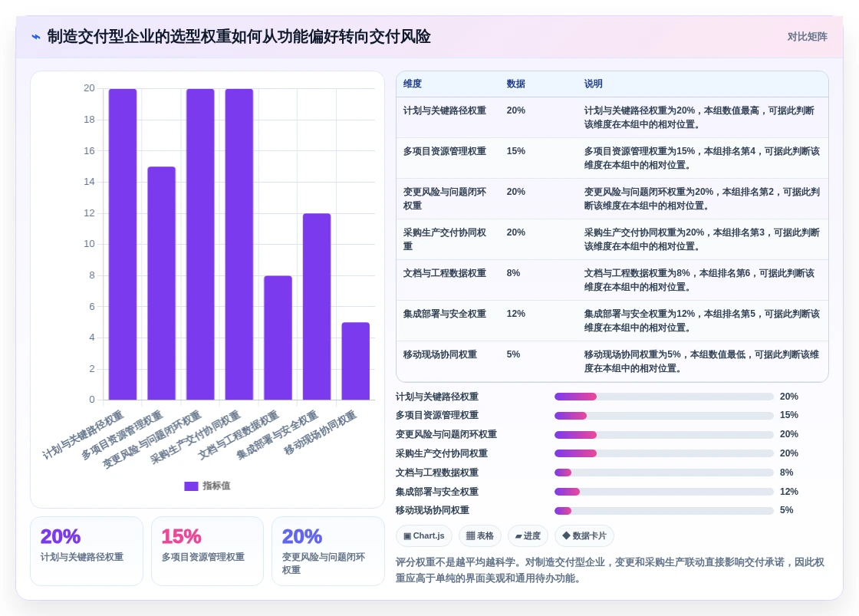
Task: Click the 集成部署与安全权重 progress bar
Action: point(664,492)
